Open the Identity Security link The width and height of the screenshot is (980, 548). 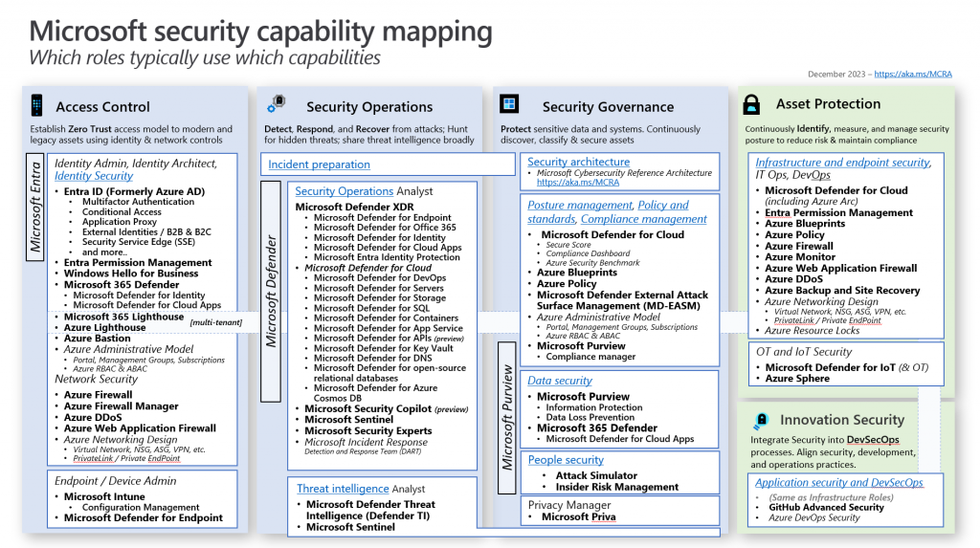pyautogui.click(x=94, y=176)
